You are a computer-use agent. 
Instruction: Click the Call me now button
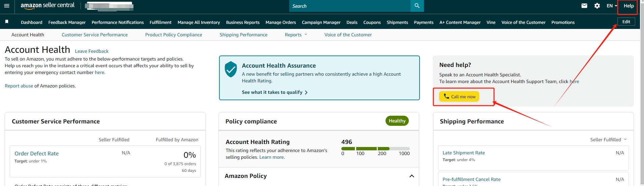(x=459, y=97)
